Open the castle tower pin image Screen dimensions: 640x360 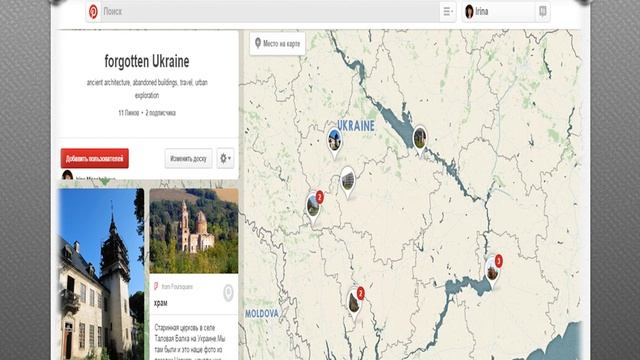(x=101, y=274)
